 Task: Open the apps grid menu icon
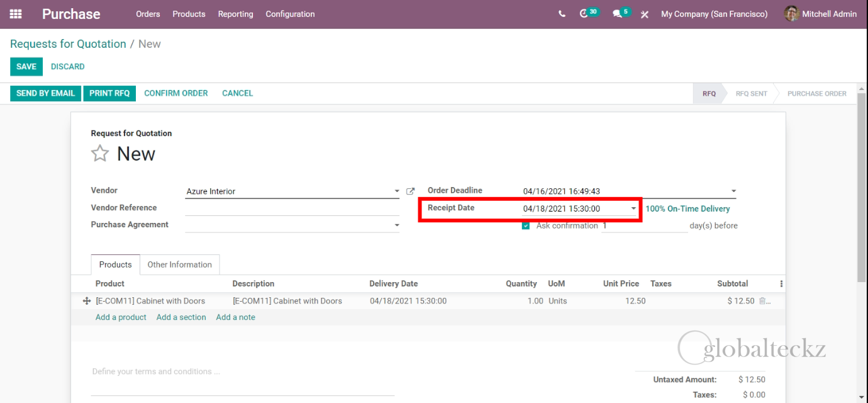point(16,14)
